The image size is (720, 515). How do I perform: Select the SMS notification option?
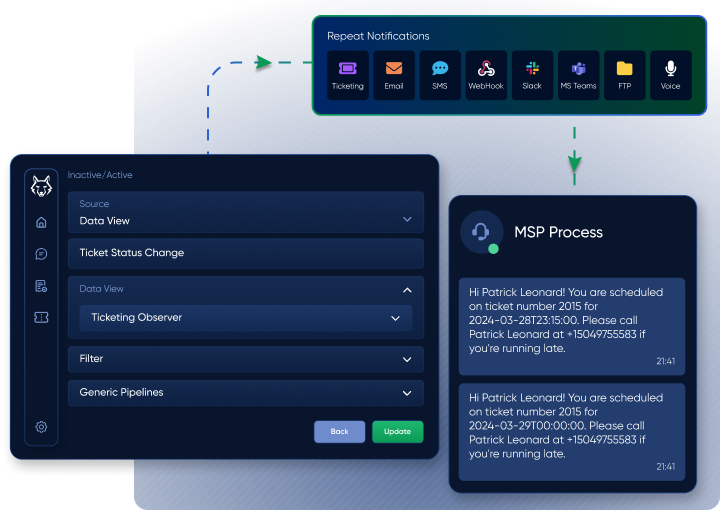click(440, 75)
